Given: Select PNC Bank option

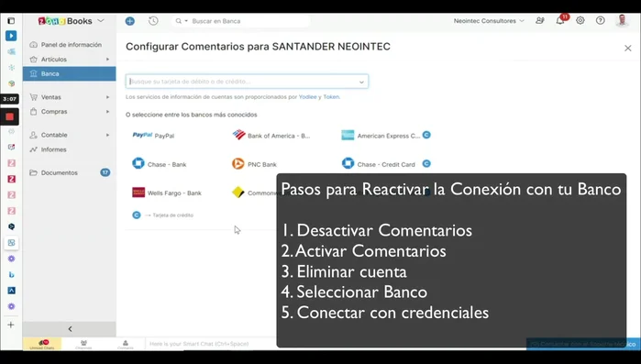Looking at the screenshot, I should pyautogui.click(x=254, y=164).
